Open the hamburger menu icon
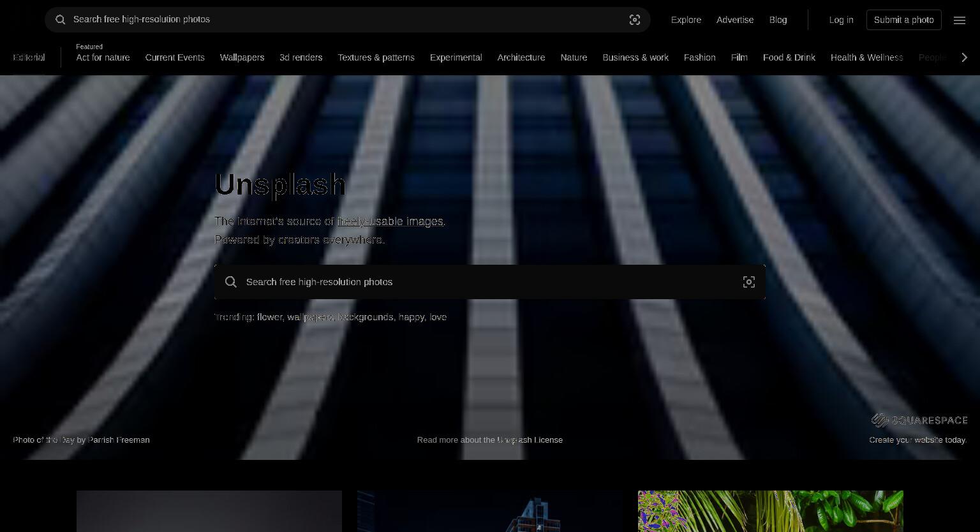 960,20
